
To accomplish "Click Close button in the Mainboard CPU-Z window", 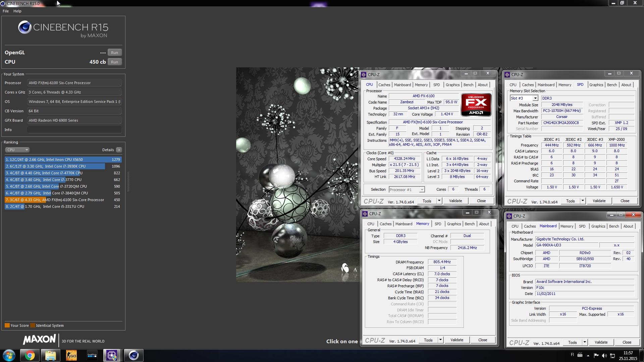I will (627, 342).
